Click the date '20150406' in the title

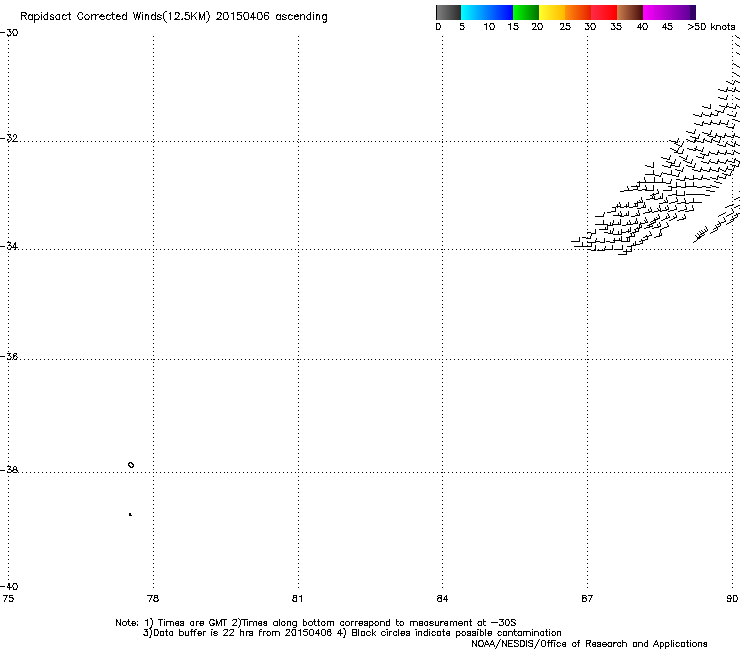pyautogui.click(x=242, y=17)
